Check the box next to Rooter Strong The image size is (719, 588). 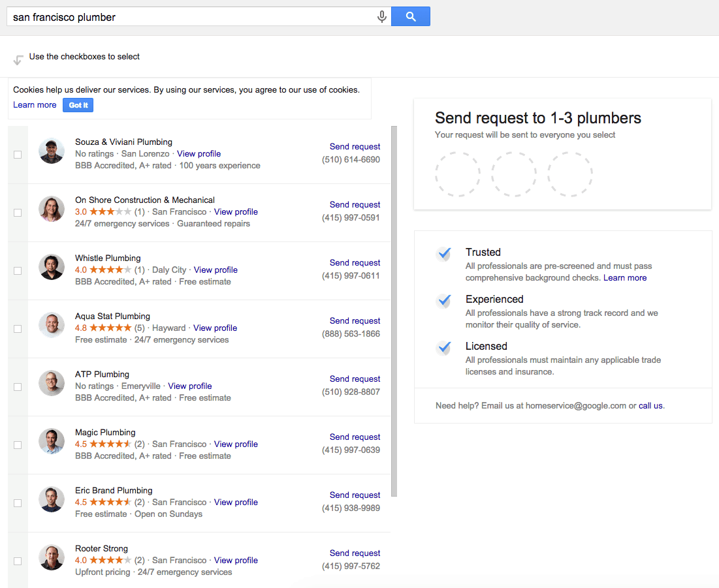[x=18, y=561]
